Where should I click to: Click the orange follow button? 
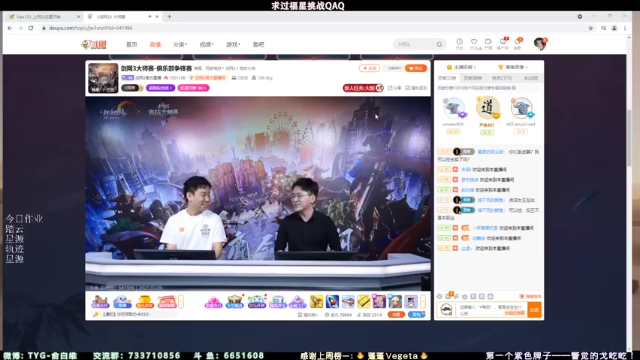point(416,68)
